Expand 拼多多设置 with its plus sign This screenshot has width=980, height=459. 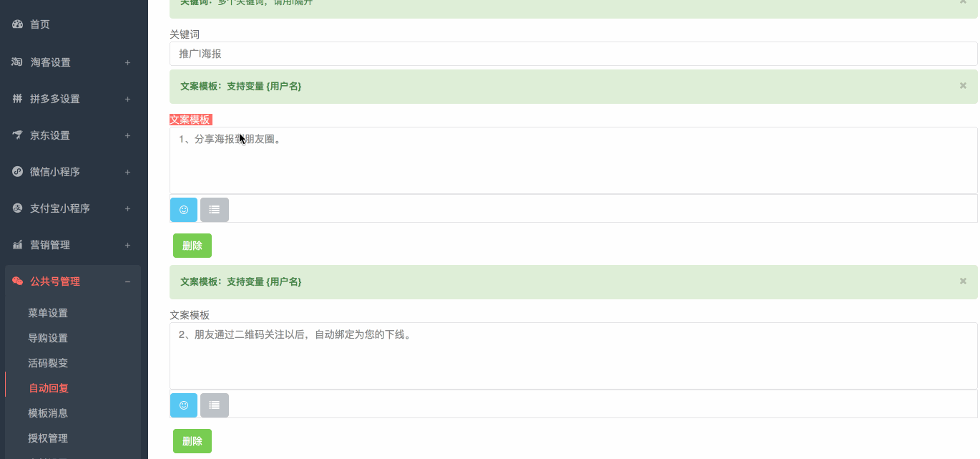[128, 99]
